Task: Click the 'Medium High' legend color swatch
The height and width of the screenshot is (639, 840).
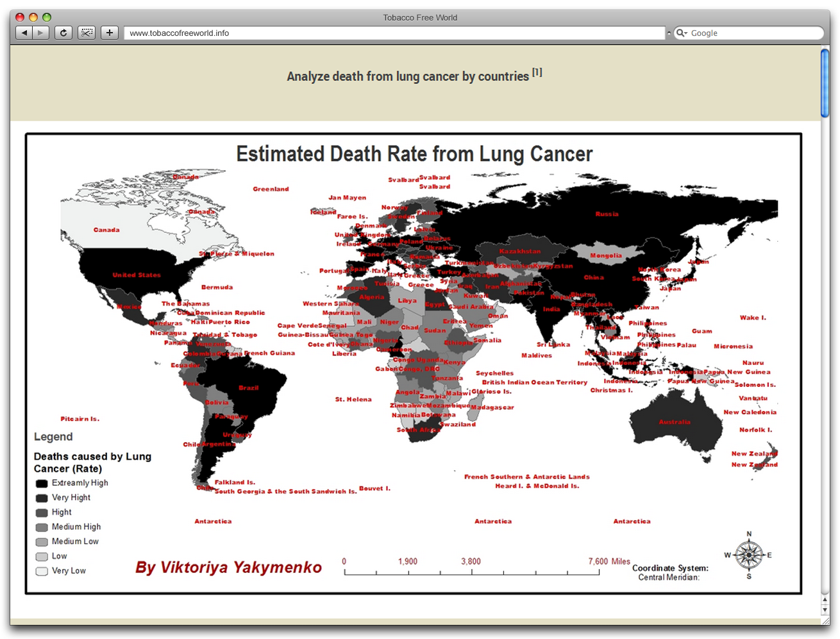Action: (x=42, y=527)
